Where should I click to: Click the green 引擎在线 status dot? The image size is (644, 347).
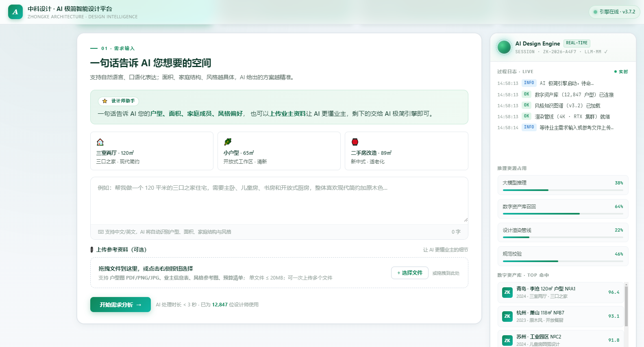tap(596, 12)
